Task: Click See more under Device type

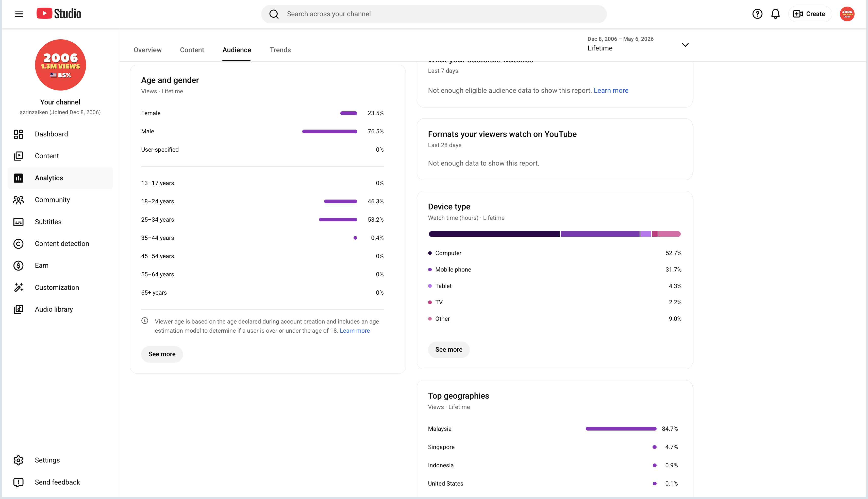Action: [449, 350]
